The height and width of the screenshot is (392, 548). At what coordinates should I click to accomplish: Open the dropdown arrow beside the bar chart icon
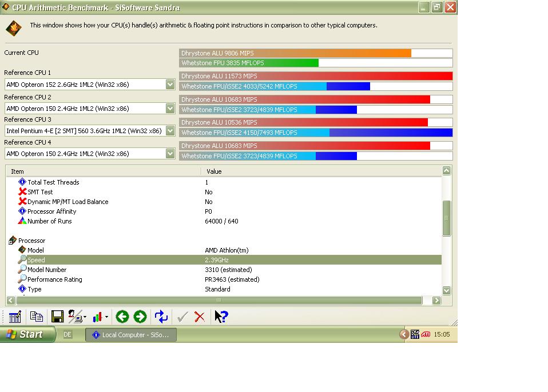tap(106, 317)
